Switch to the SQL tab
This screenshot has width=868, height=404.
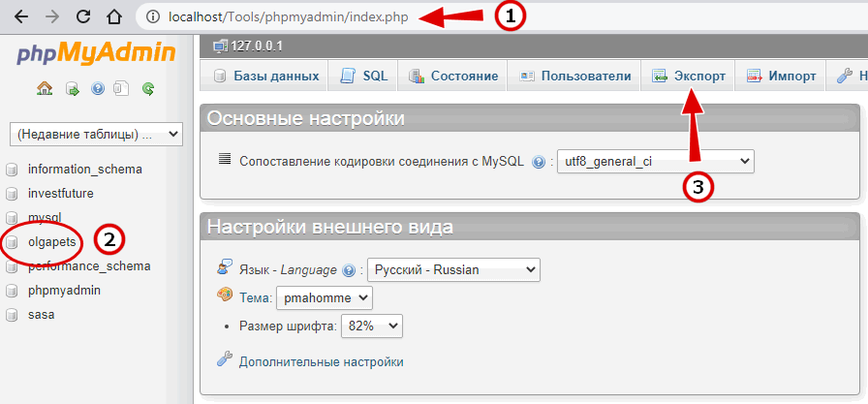pyautogui.click(x=363, y=76)
